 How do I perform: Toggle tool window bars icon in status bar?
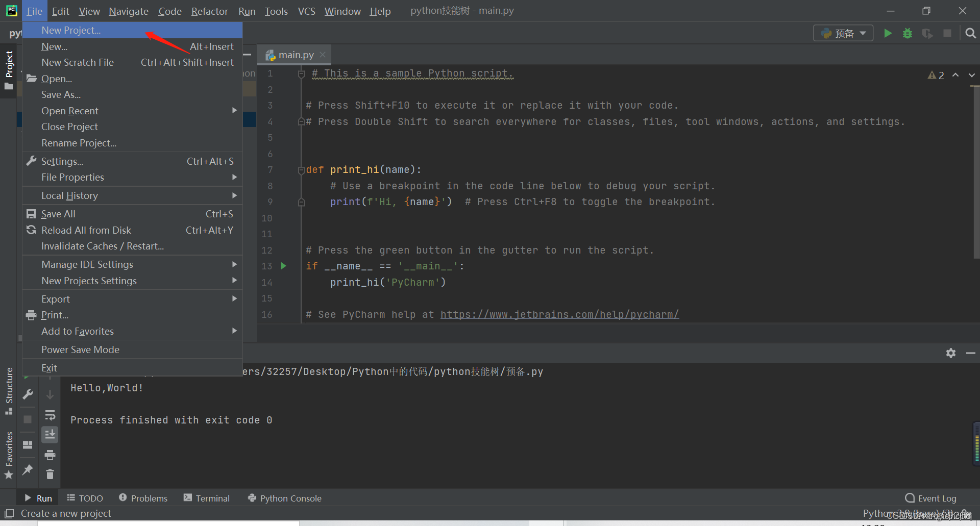pyautogui.click(x=9, y=514)
